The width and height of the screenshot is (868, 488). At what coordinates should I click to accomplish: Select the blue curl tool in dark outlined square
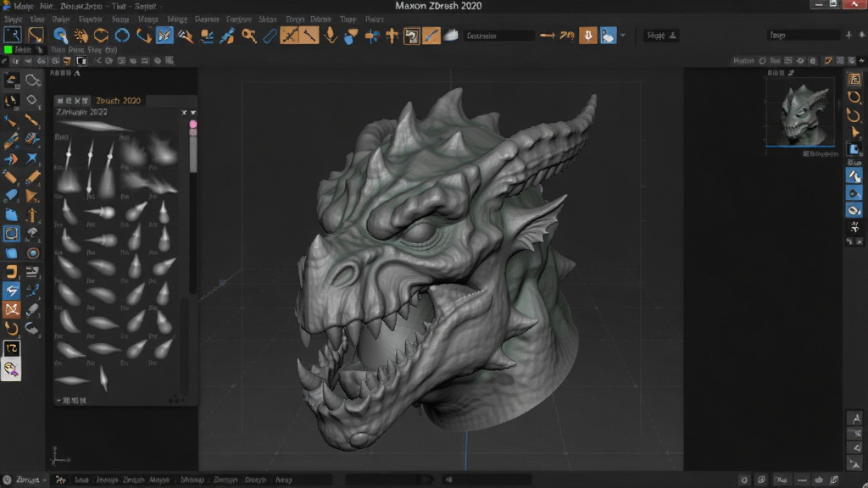pyautogui.click(x=12, y=35)
